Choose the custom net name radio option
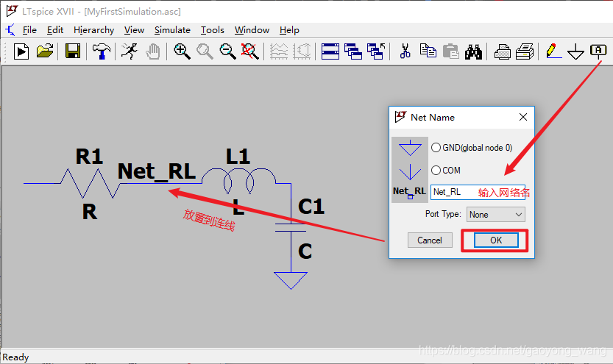Screen dimensions: 613x364 [409, 191]
